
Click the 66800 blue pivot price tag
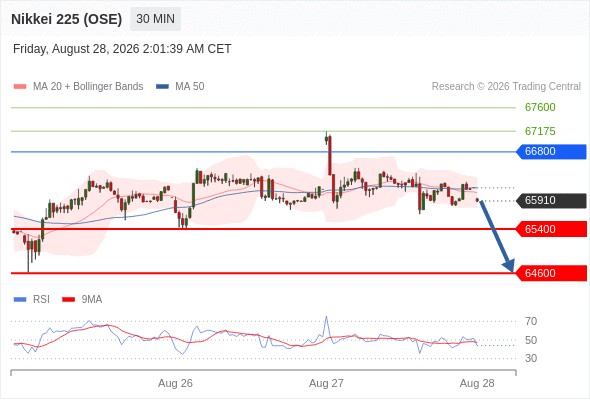point(551,152)
